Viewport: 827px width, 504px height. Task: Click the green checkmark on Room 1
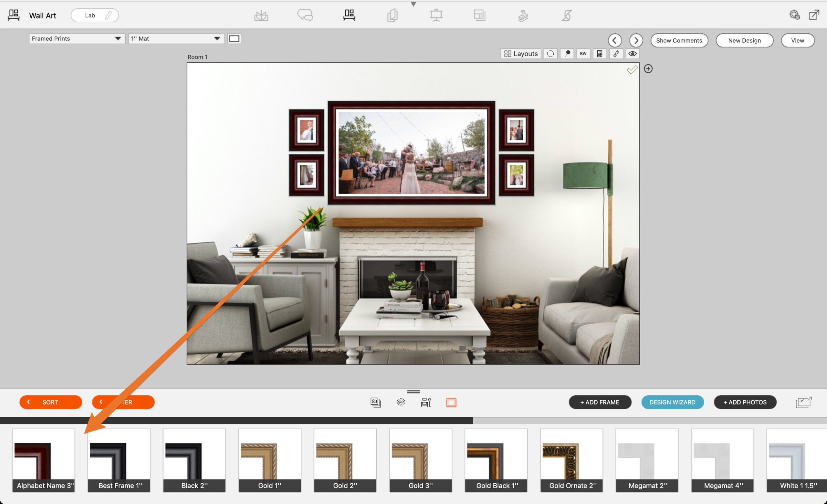point(632,69)
